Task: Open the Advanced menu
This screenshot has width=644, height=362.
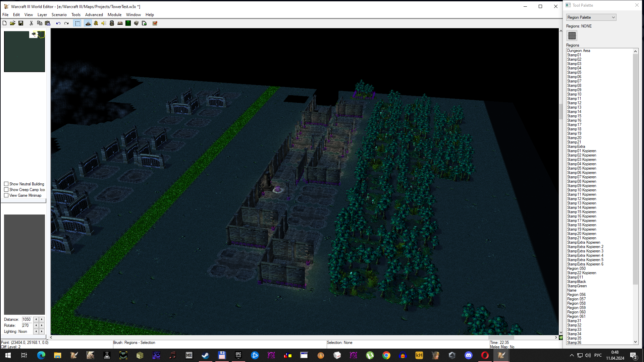Action: [x=94, y=15]
